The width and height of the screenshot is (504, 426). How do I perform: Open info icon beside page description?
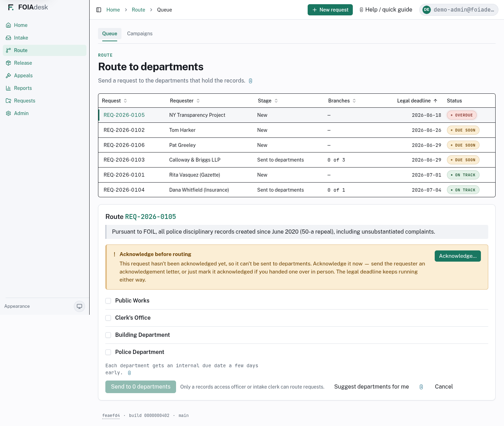pos(251,81)
